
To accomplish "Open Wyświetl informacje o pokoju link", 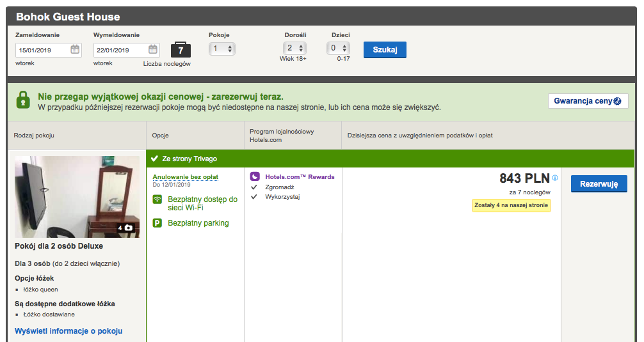I will (68, 331).
